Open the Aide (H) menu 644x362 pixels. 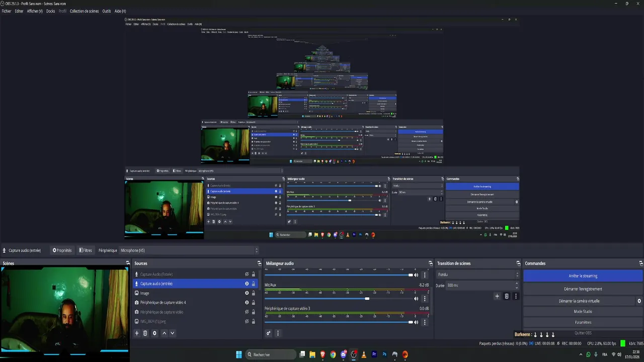pos(120,11)
